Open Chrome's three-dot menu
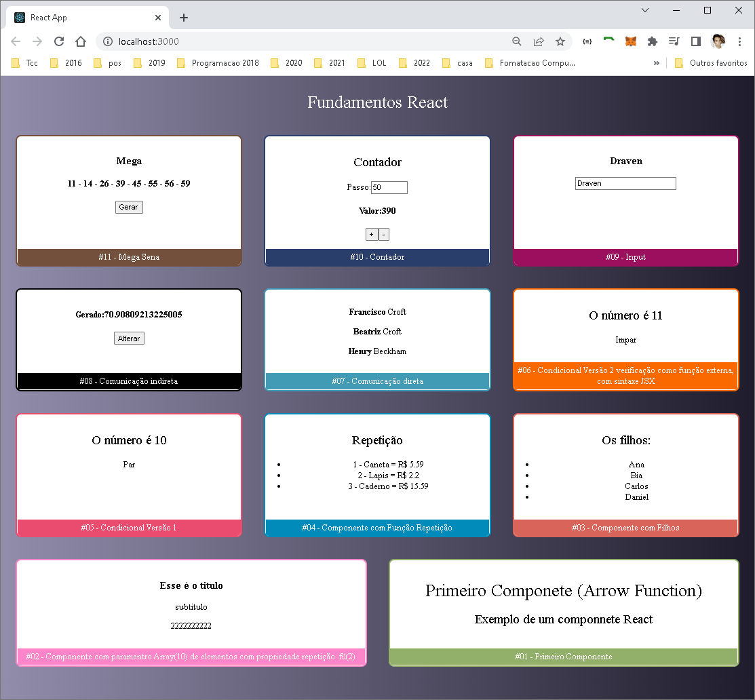 tap(740, 41)
